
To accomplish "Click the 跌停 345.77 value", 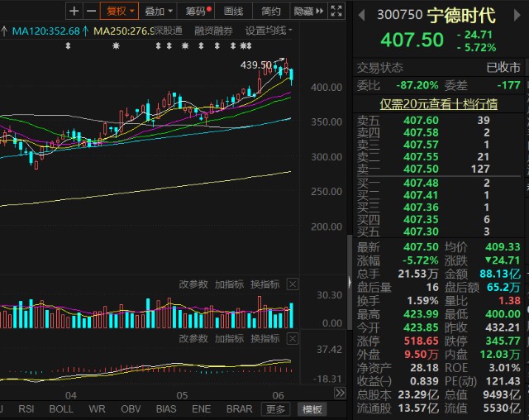I will (x=503, y=341).
